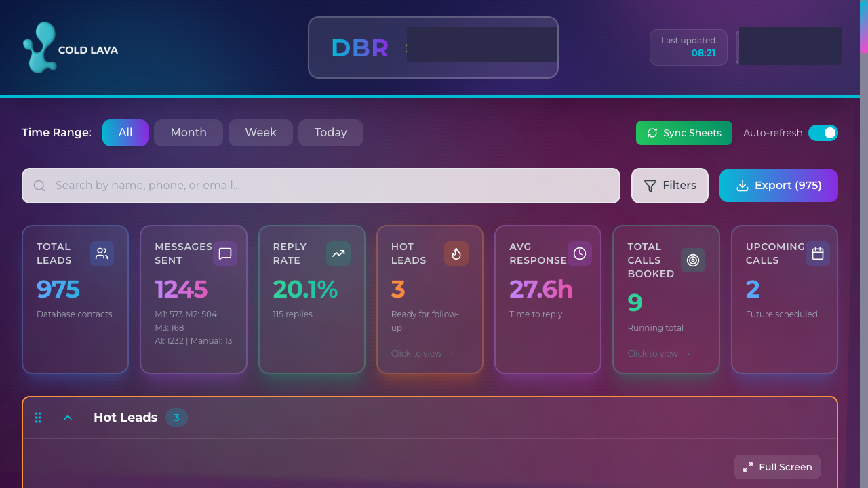
Task: Click the Avg Response clock icon
Action: (580, 253)
